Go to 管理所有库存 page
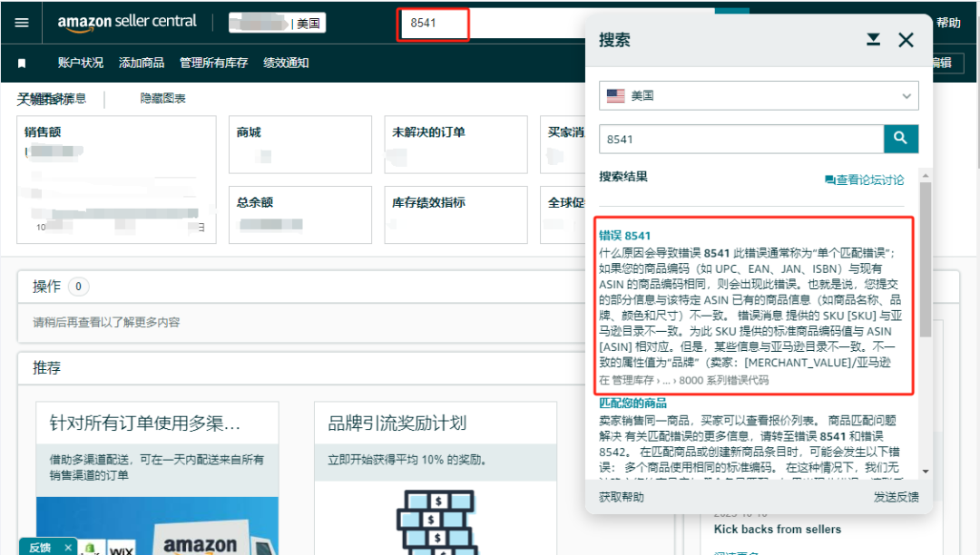The width and height of the screenshot is (980, 555). (x=213, y=63)
